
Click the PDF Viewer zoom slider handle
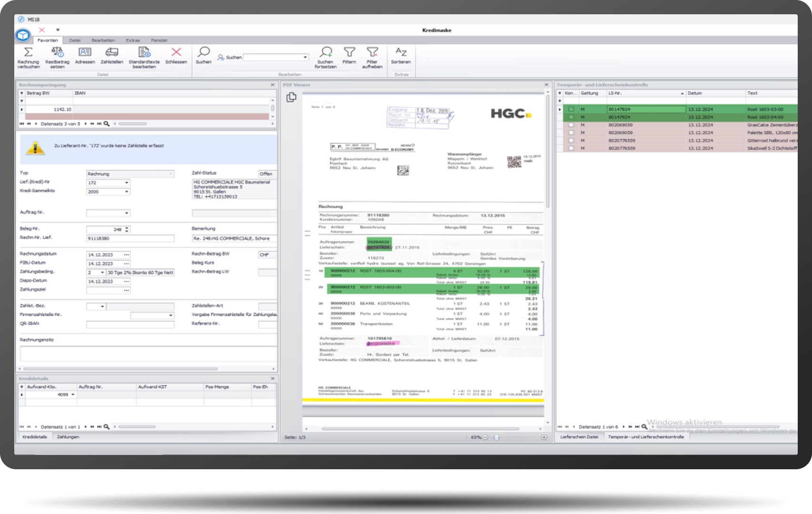496,437
